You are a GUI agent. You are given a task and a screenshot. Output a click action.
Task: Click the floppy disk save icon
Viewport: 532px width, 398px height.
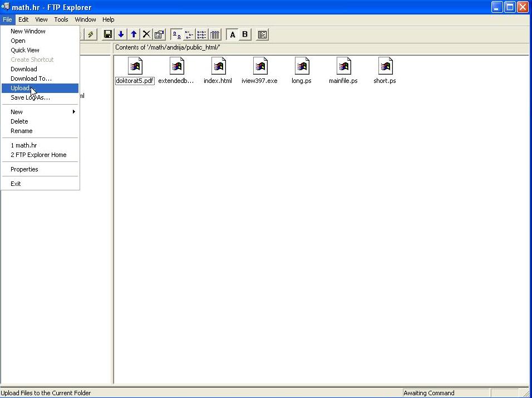(x=108, y=35)
